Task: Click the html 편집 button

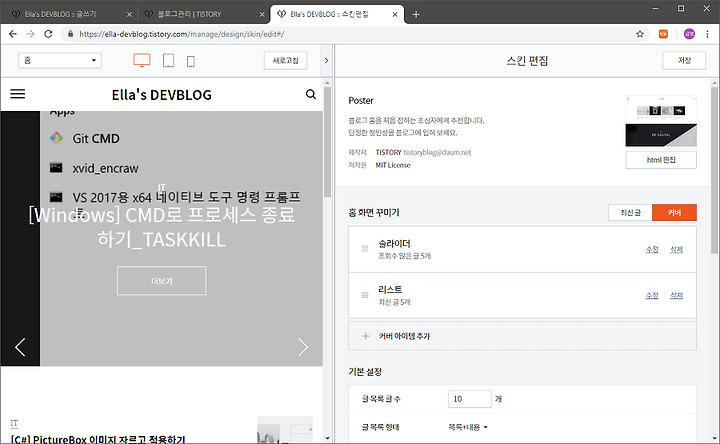Action: tap(661, 160)
